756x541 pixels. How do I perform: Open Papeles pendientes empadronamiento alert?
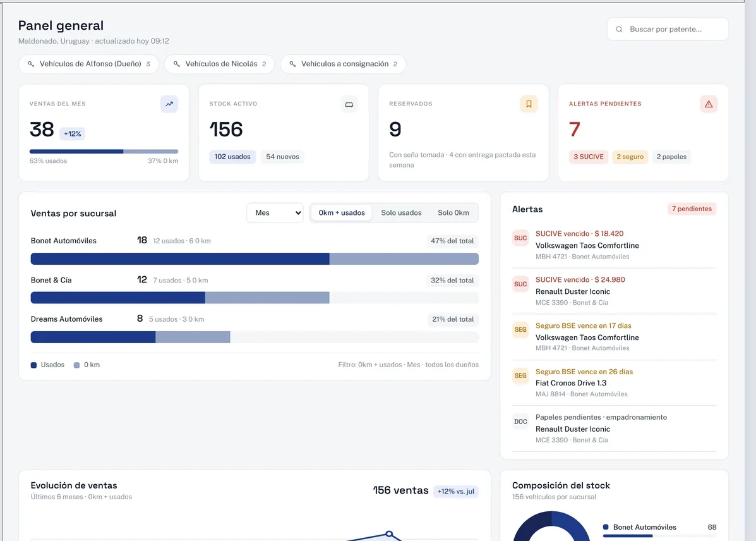(615, 429)
